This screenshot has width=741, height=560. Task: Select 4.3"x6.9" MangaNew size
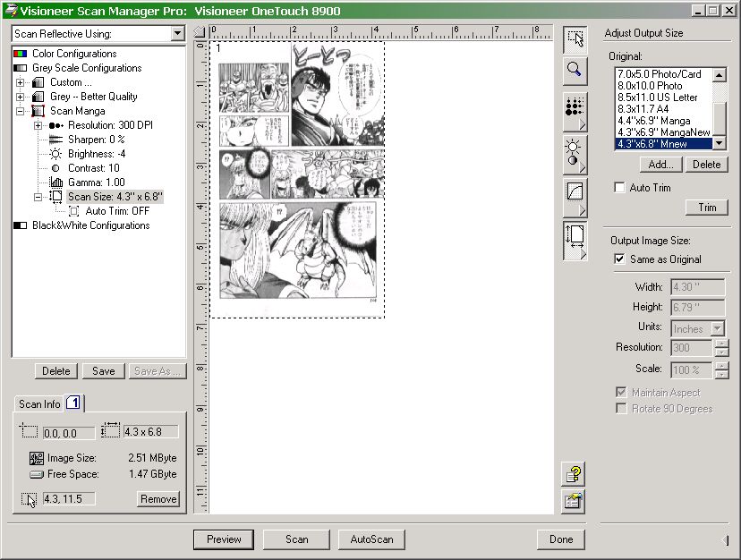(x=663, y=132)
